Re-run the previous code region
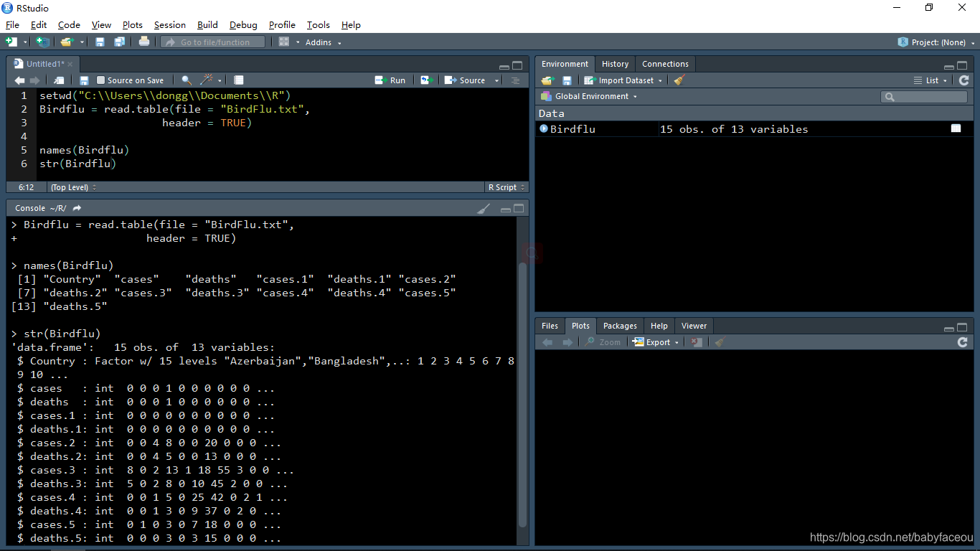This screenshot has height=551, width=980. pyautogui.click(x=427, y=80)
